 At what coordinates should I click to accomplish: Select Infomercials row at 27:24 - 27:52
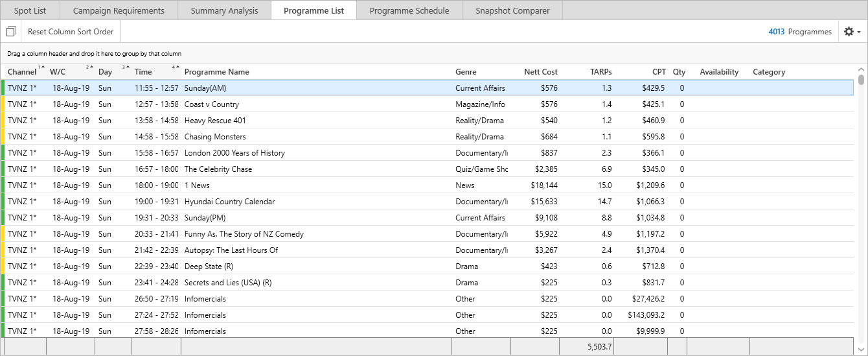(428, 315)
